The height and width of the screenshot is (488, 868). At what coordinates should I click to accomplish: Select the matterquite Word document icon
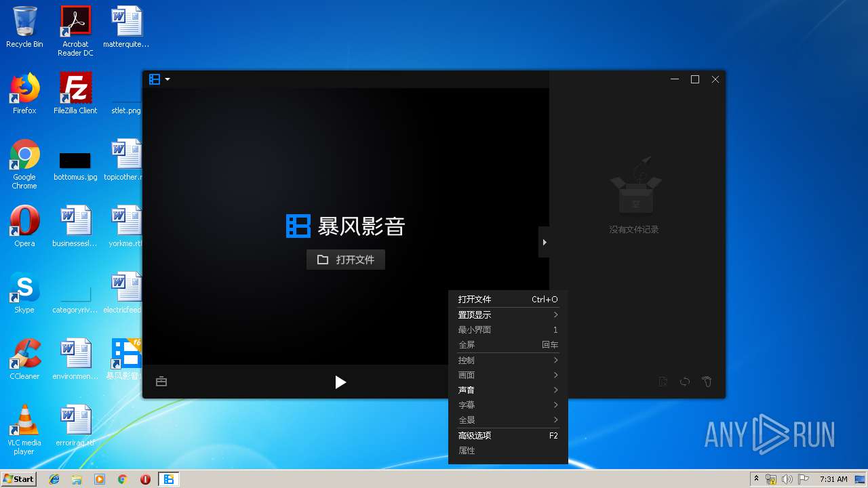(x=126, y=27)
